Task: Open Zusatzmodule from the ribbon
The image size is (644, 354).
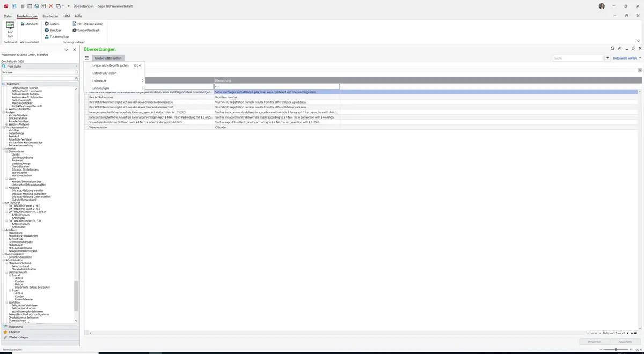Action: pyautogui.click(x=56, y=36)
